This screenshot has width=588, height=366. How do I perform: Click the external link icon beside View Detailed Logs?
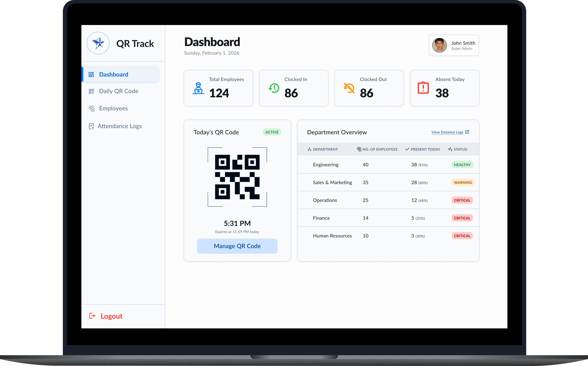(467, 132)
